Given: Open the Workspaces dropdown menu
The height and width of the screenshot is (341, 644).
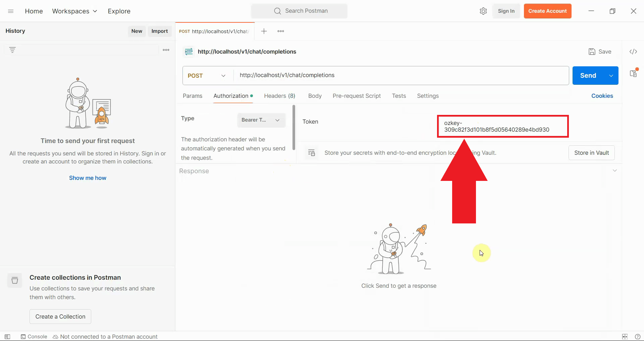Looking at the screenshot, I should point(74,11).
